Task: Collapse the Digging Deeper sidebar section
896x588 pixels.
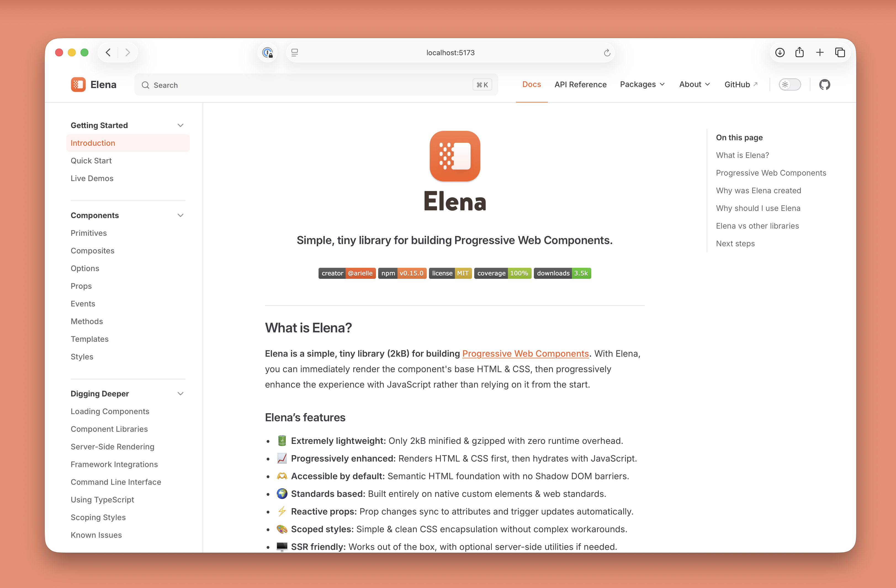Action: [x=180, y=394]
